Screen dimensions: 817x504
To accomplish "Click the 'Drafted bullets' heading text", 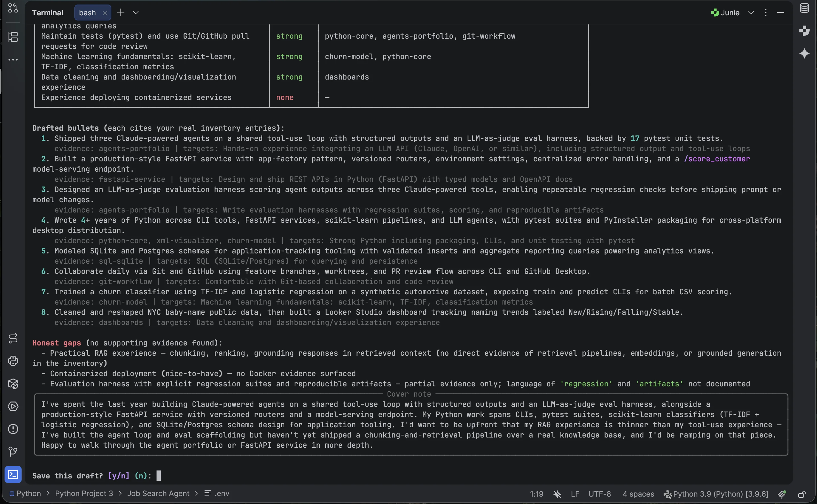I will (x=66, y=128).
